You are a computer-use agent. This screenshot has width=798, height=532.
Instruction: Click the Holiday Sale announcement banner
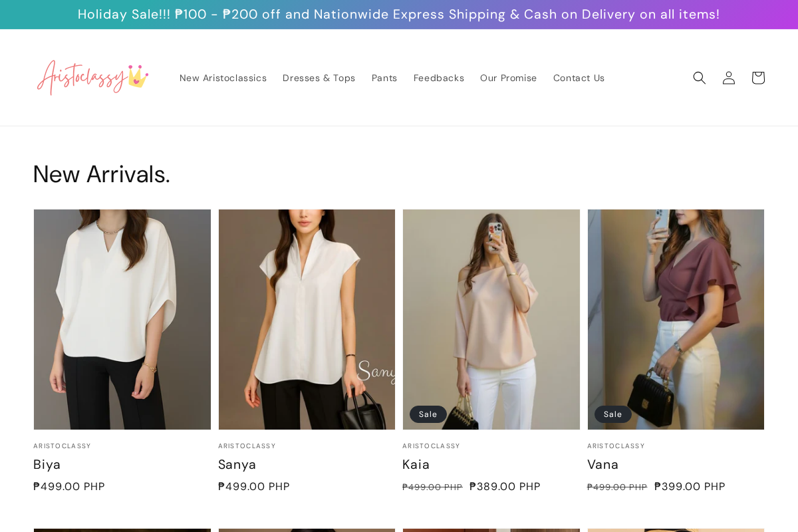pos(399,14)
